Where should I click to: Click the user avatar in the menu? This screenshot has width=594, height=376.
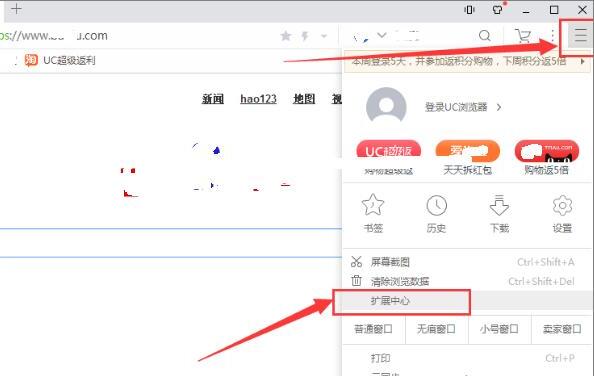point(386,106)
